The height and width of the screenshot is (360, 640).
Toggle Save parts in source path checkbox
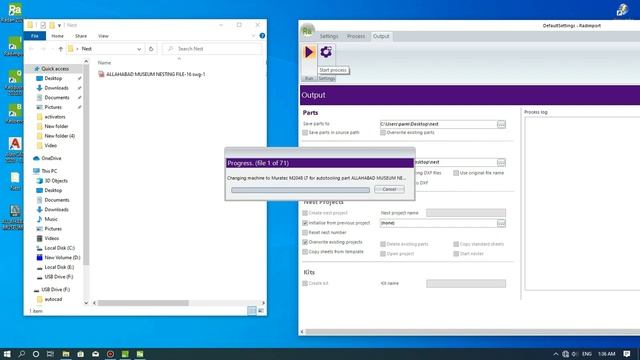[x=305, y=133]
